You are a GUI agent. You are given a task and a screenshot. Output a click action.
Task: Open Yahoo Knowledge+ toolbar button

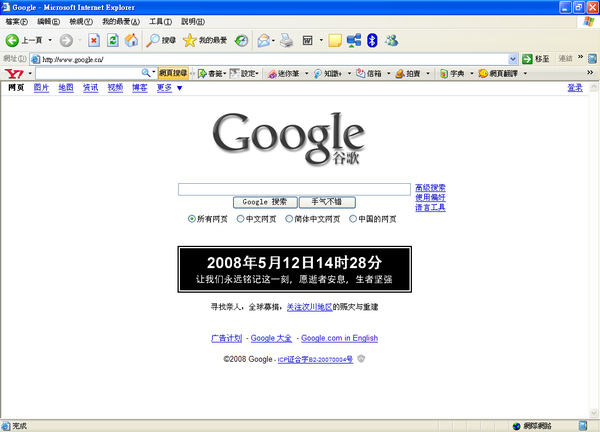(x=328, y=73)
